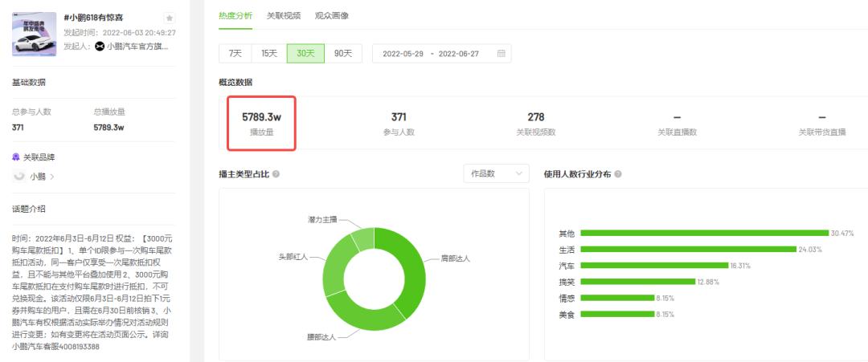Viewport: 868px width, 362px height.
Task: Click the 小鹏 brand logo icon
Action: tap(19, 177)
